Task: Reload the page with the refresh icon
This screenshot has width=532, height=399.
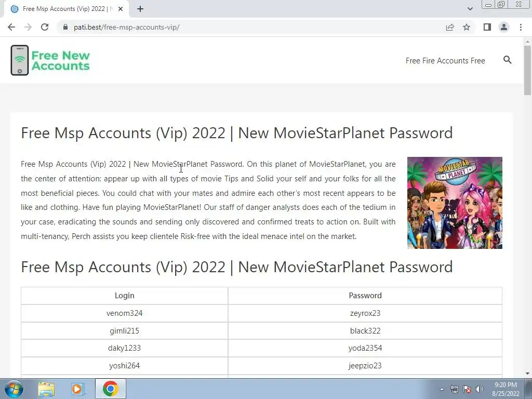Action: [45, 27]
